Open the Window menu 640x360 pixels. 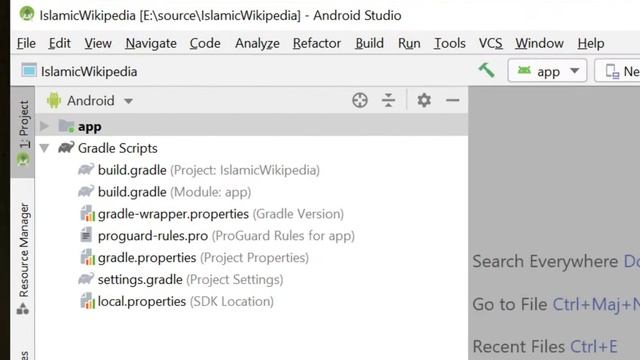(x=539, y=43)
